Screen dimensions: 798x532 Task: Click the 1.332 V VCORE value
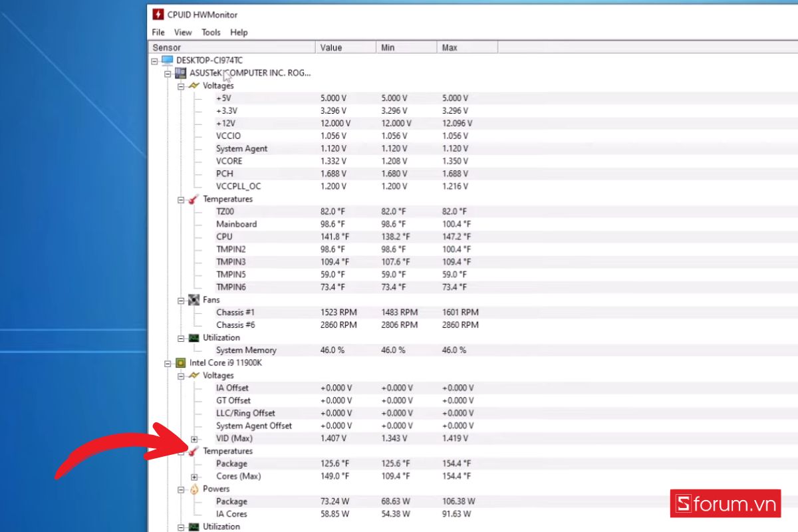(x=334, y=161)
